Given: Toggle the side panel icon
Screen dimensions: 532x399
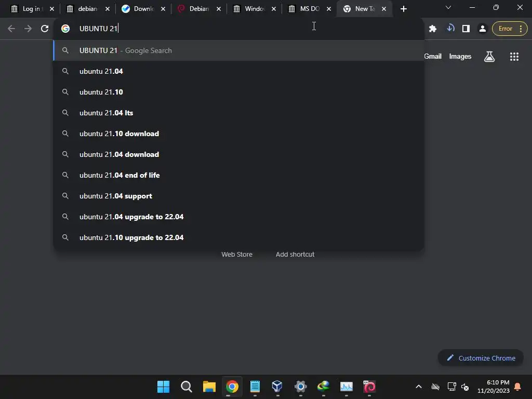Looking at the screenshot, I should [466, 29].
